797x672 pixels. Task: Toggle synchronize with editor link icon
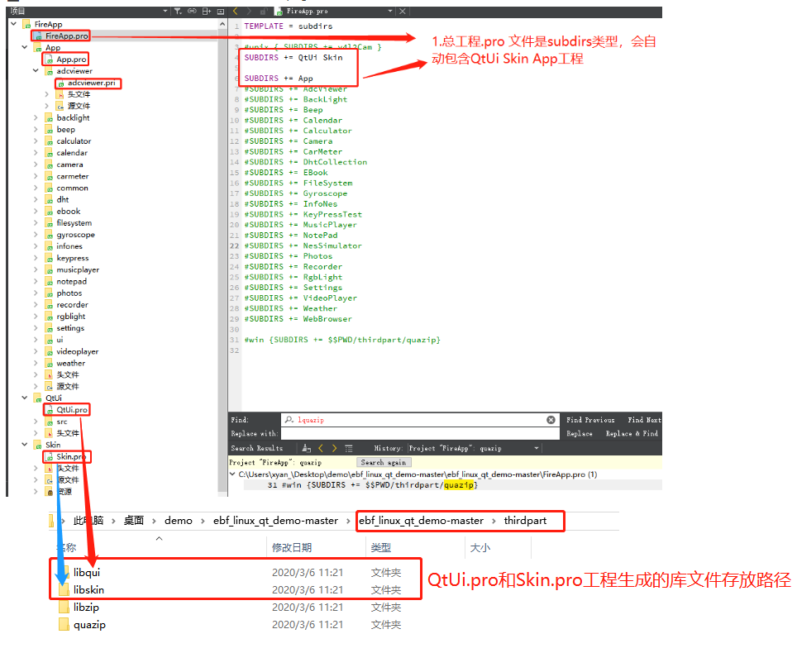pos(192,12)
